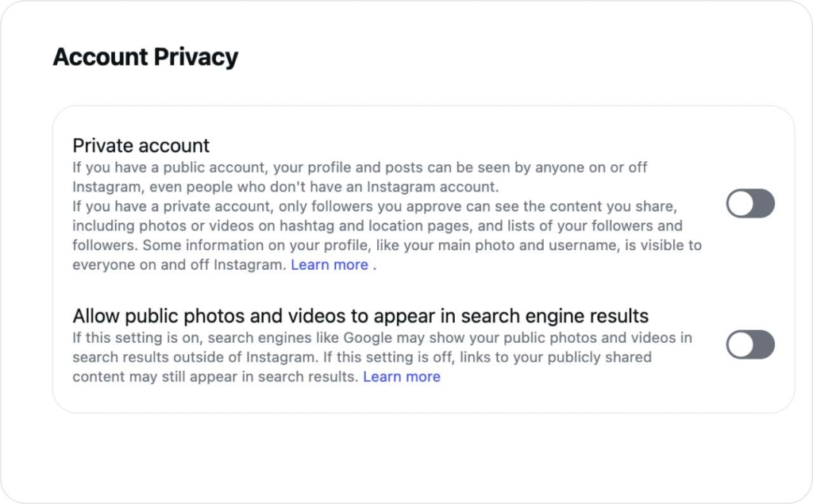Open Learn more in the Private account description
The width and height of the screenshot is (813, 504).
click(x=329, y=264)
